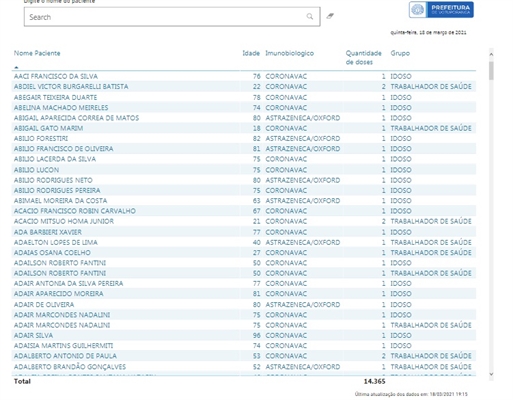This screenshot has height=400, width=513.
Task: Click TRABALHADOR DE SAÚDE for ABIGAIL GATO MARIM
Action: (431, 128)
